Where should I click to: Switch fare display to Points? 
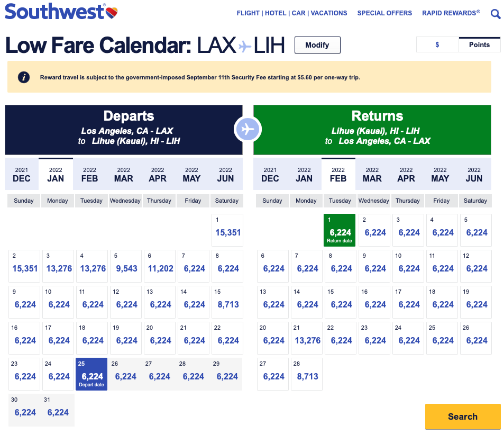[479, 45]
